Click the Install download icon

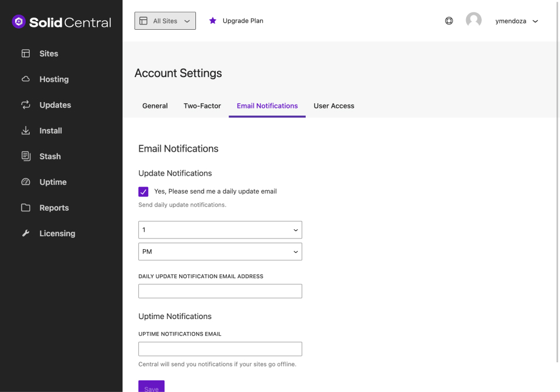[26, 131]
